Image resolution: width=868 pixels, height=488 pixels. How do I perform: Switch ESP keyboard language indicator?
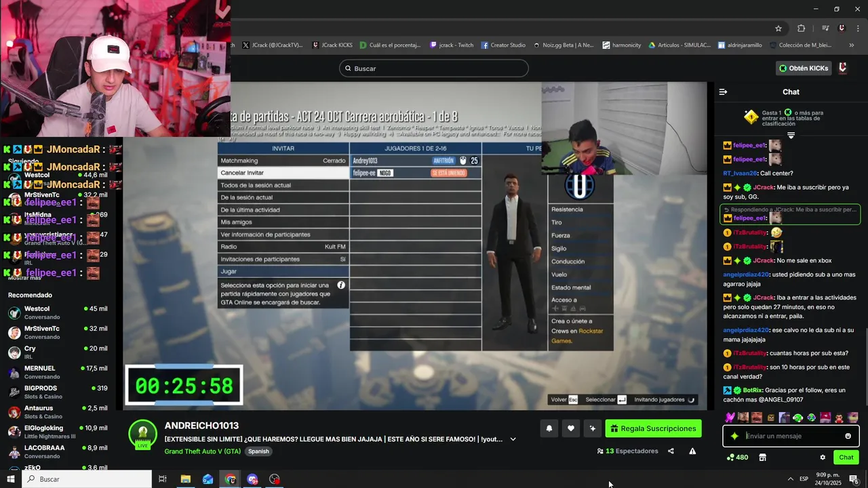[x=804, y=479]
